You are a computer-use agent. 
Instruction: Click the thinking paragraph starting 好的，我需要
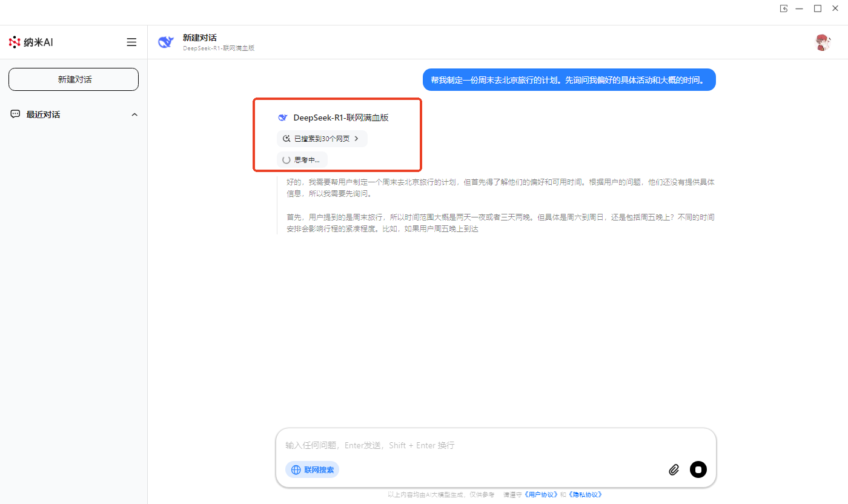[x=500, y=188]
